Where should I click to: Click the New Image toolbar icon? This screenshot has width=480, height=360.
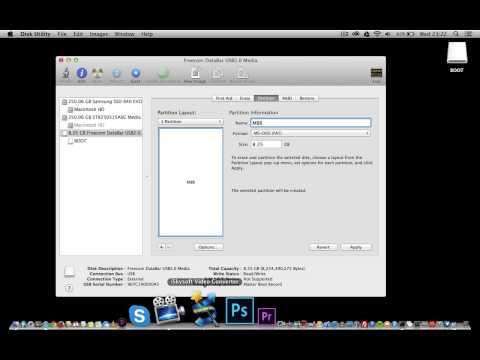point(195,73)
